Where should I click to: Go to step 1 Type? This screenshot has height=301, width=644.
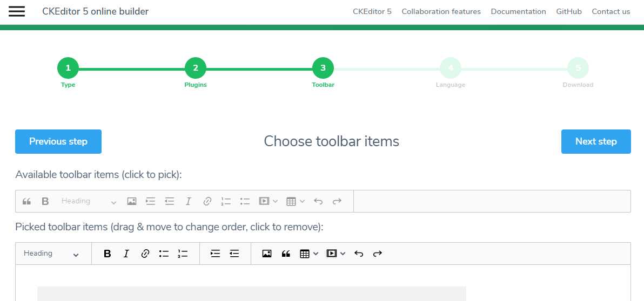pos(68,68)
